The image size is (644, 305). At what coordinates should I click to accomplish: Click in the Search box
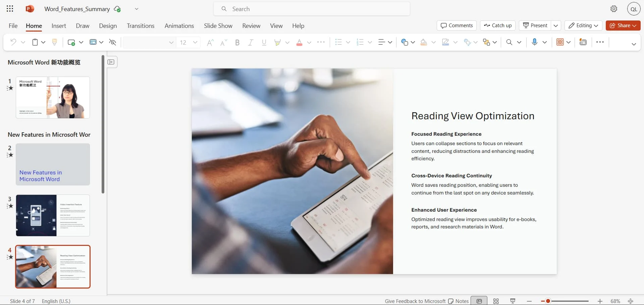[312, 9]
